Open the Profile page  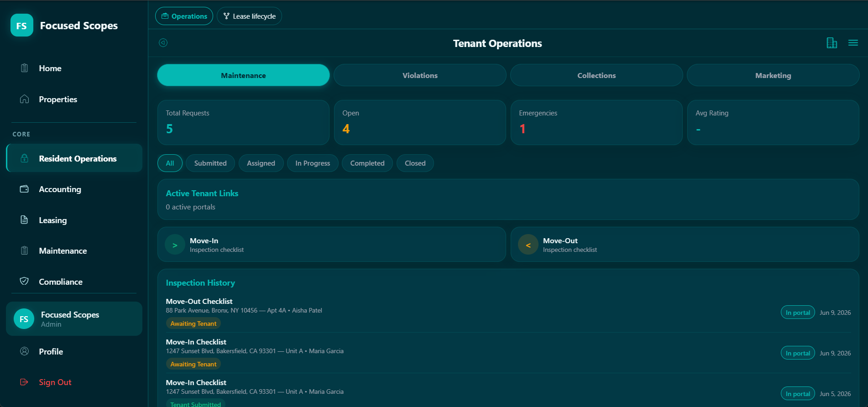pyautogui.click(x=74, y=351)
